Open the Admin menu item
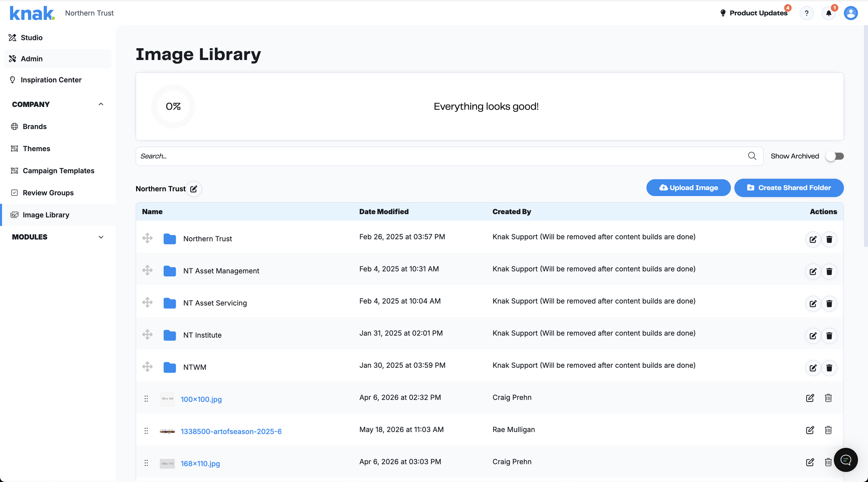The height and width of the screenshot is (482, 868). pyautogui.click(x=58, y=59)
